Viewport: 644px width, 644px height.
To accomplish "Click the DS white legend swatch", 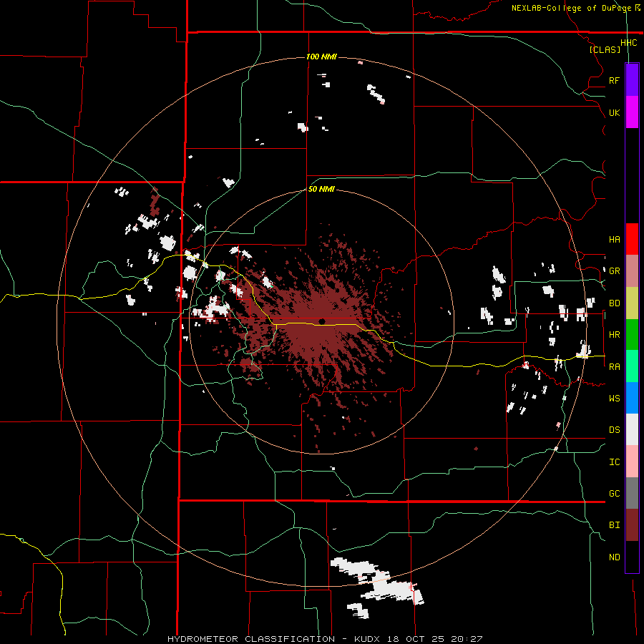I will (632, 429).
